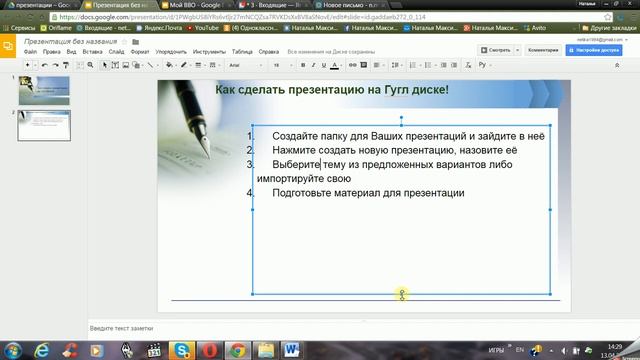Open the Правка menu
The image size is (640, 360).
click(51, 52)
